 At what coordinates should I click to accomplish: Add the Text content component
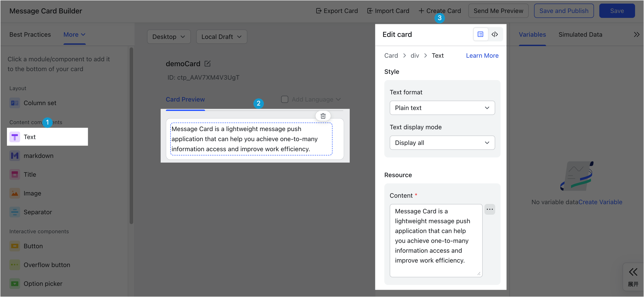(x=48, y=137)
